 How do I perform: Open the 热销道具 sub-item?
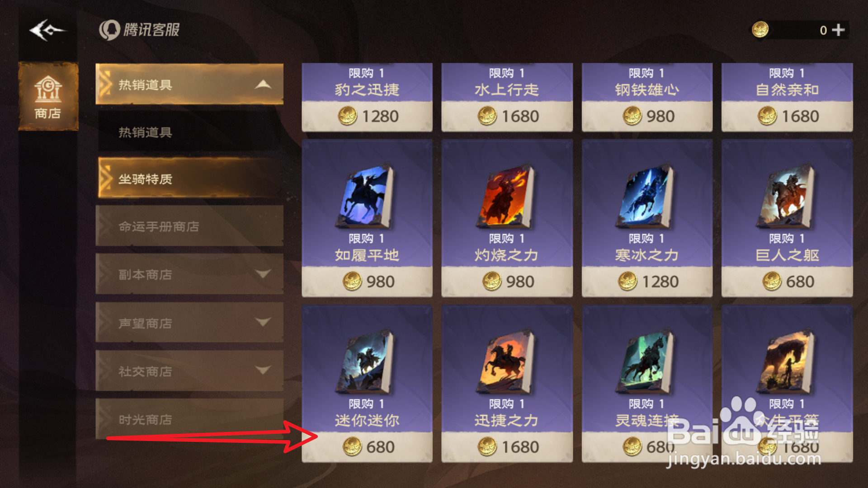click(189, 132)
